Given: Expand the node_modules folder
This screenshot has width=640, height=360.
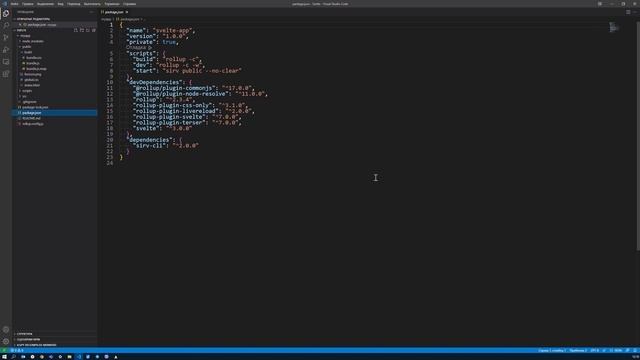Looking at the screenshot, I should (33, 41).
